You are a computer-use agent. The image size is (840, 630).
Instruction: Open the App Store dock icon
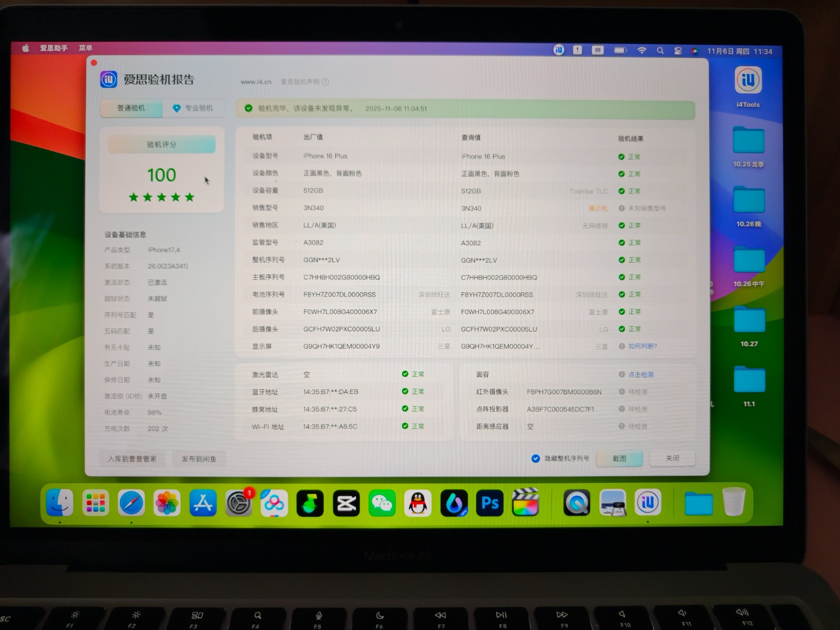(203, 503)
